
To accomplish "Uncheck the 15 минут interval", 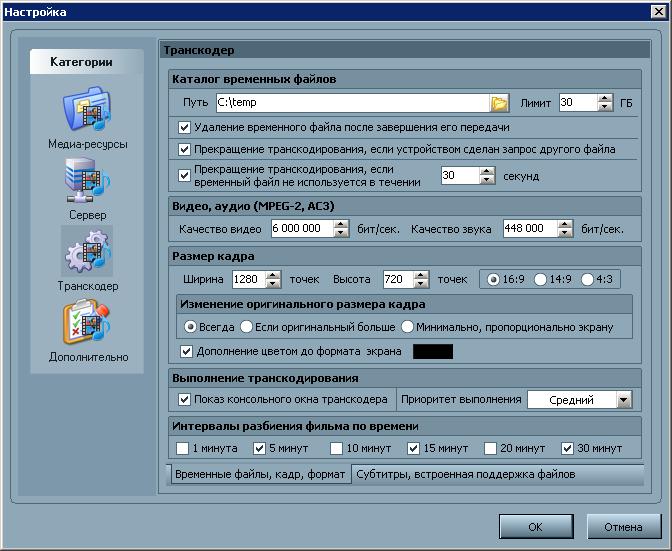I will pos(413,449).
